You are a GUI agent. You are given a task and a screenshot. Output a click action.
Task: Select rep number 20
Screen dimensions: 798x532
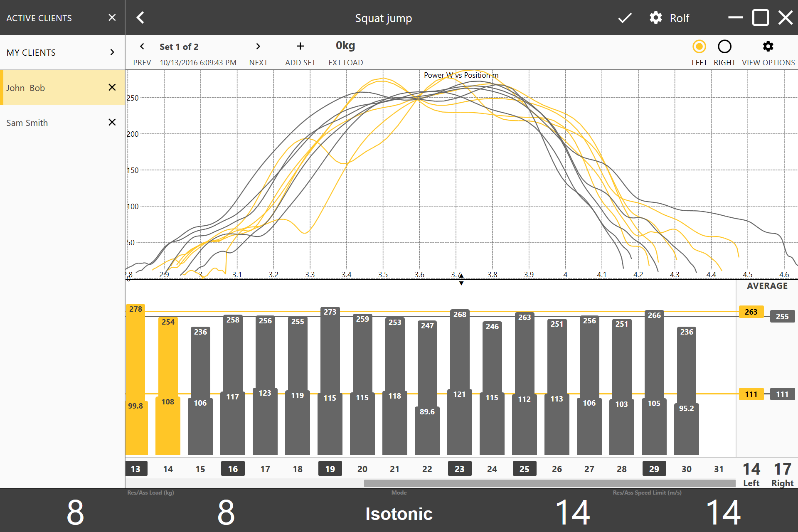pos(362,469)
